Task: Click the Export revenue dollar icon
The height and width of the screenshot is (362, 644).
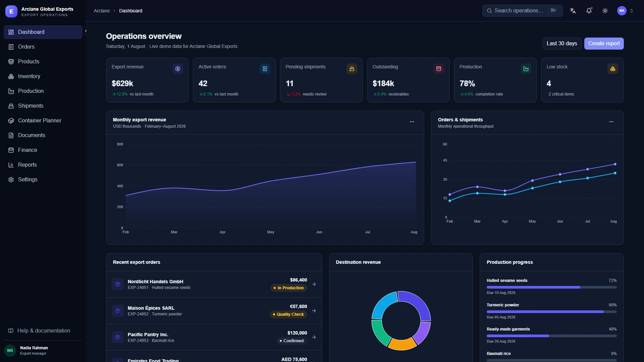Action: point(178,69)
